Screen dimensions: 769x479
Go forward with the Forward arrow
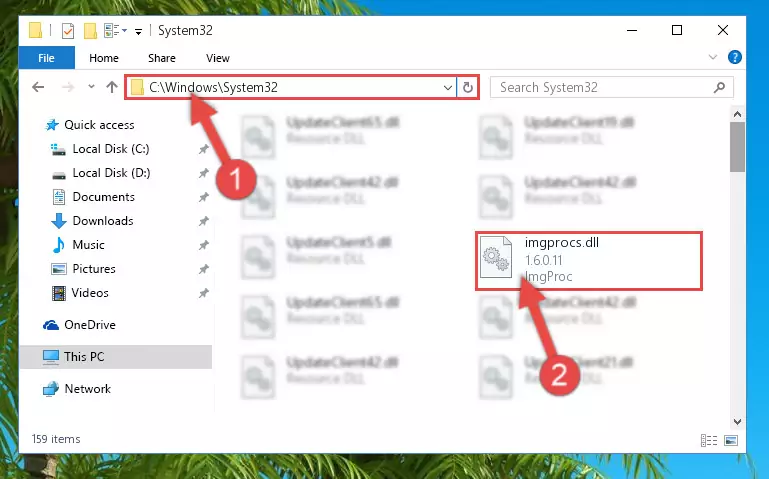[x=68, y=87]
